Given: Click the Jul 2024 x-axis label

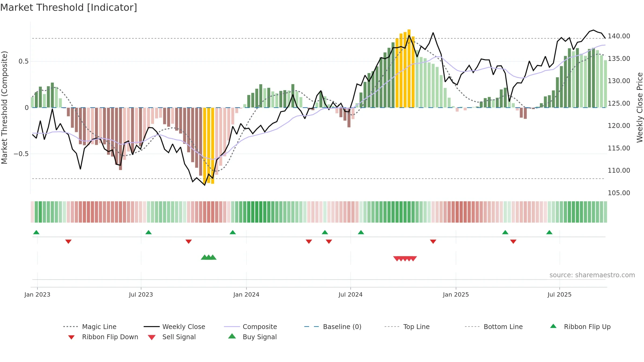Looking at the screenshot, I should coord(350,294).
